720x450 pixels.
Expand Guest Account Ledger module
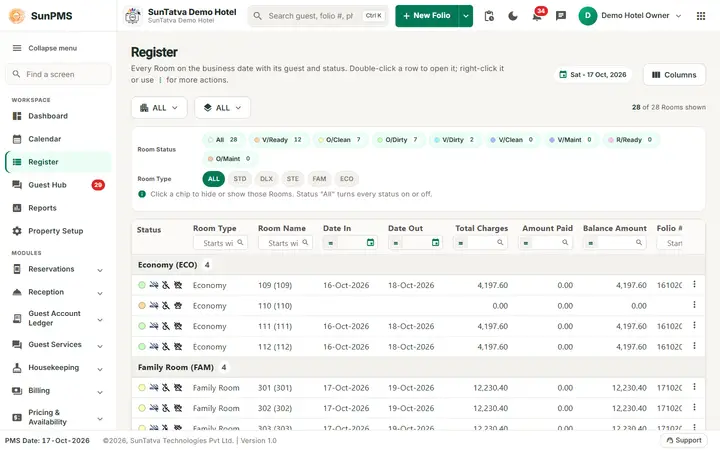coord(58,318)
